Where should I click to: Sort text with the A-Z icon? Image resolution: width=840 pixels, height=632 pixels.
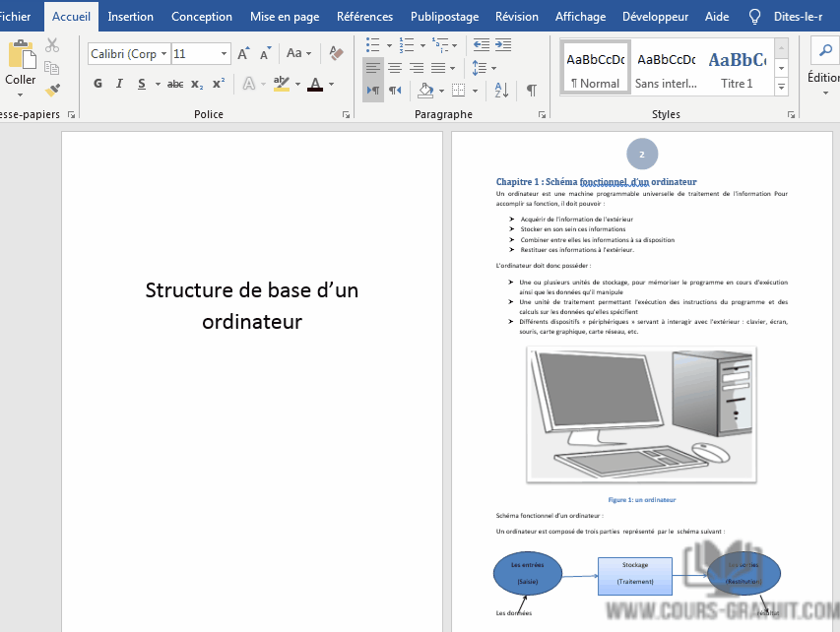(x=502, y=90)
